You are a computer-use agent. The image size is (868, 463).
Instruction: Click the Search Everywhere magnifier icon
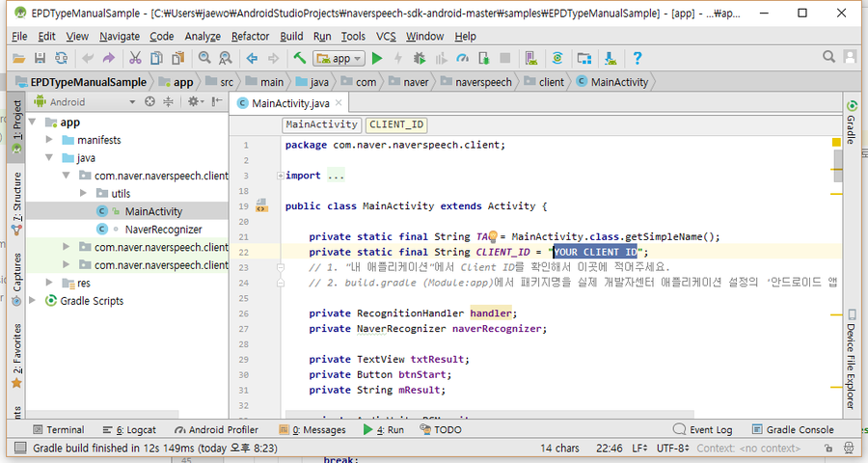click(x=828, y=57)
